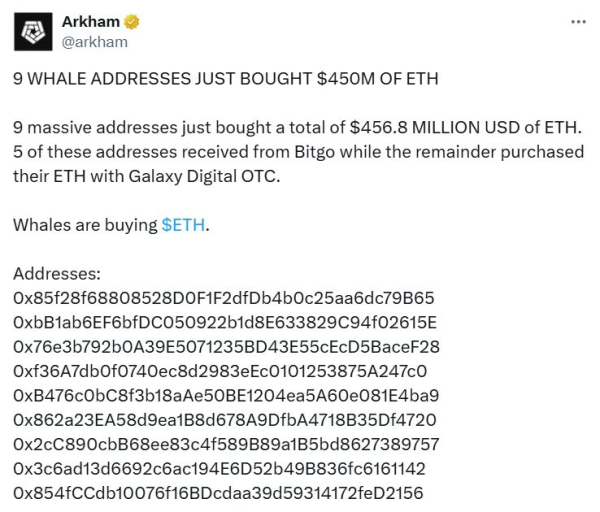The height and width of the screenshot is (512, 600).
Task: Open the $ETH cashtag link
Action: click(x=184, y=225)
